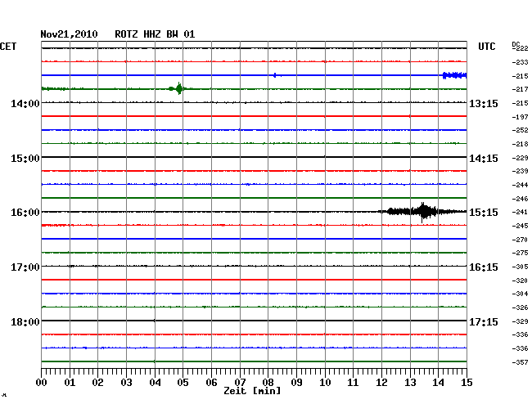Image resolution: width=532 pixels, height=404 pixels.
Task: Click the DC offset value '-252'
Action: tap(520, 130)
